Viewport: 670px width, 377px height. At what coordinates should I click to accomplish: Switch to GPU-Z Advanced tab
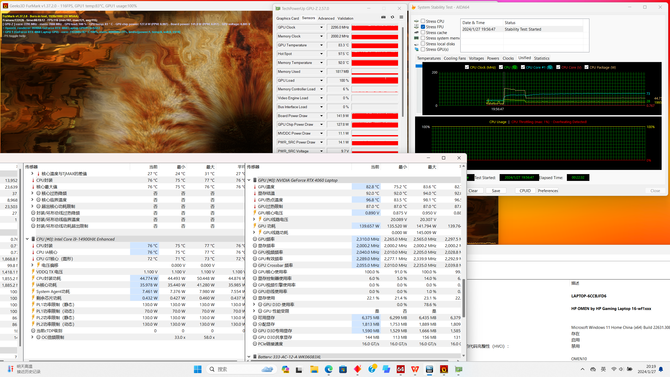(x=326, y=18)
